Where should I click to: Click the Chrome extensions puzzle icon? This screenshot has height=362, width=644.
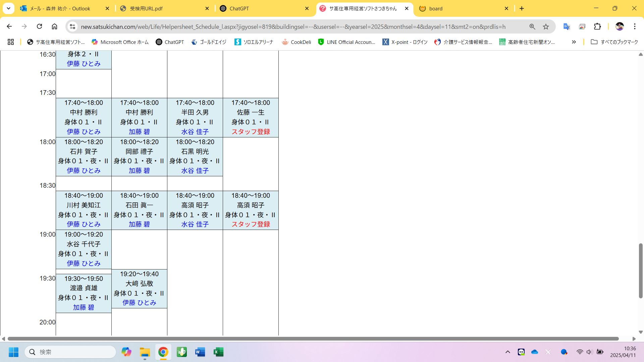(597, 26)
